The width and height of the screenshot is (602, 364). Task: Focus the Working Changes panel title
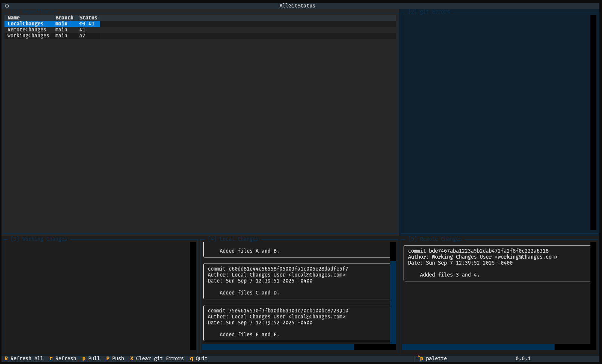click(x=39, y=239)
